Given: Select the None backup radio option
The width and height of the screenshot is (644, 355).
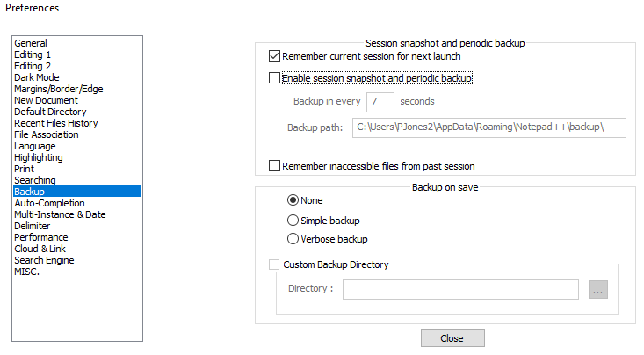Looking at the screenshot, I should click(x=293, y=200).
